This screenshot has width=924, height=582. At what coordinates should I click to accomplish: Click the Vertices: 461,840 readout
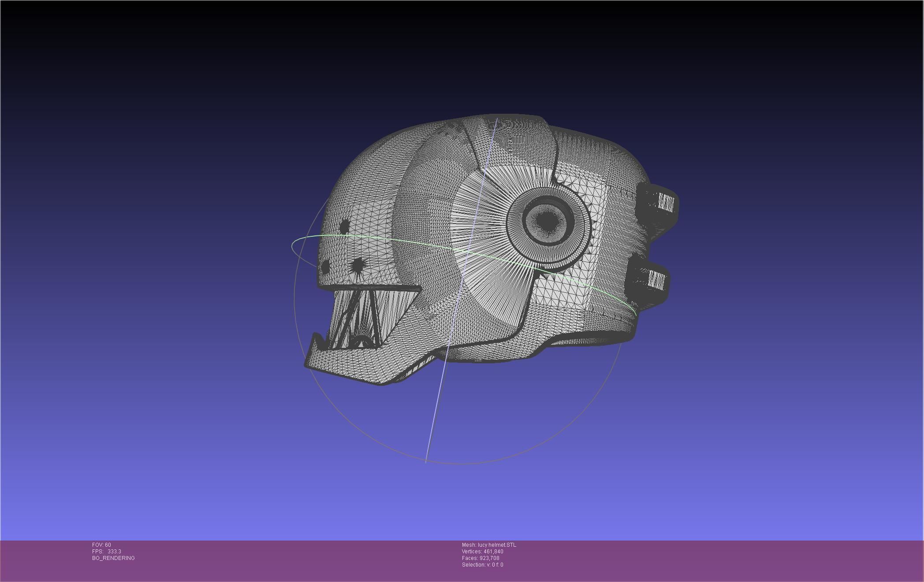pos(483,552)
